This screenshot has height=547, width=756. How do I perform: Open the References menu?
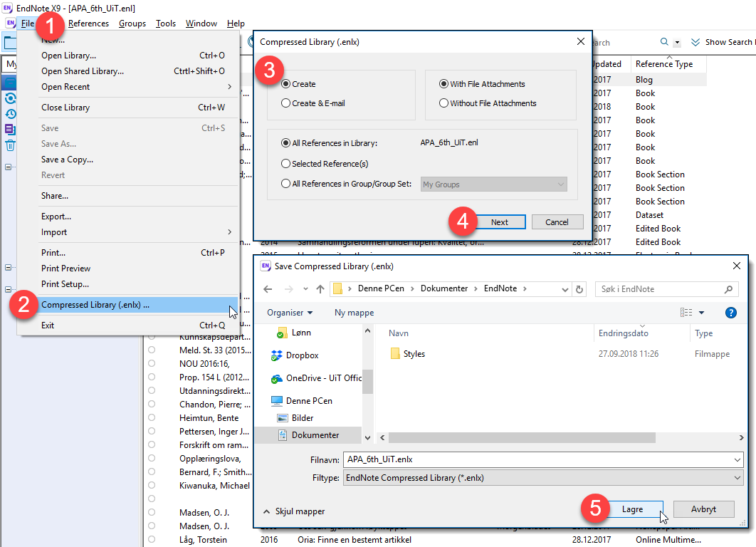88,24
